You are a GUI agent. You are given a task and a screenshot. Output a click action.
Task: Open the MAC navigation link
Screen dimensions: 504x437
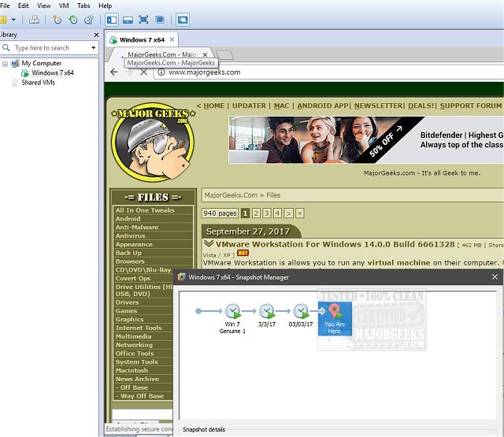(281, 106)
